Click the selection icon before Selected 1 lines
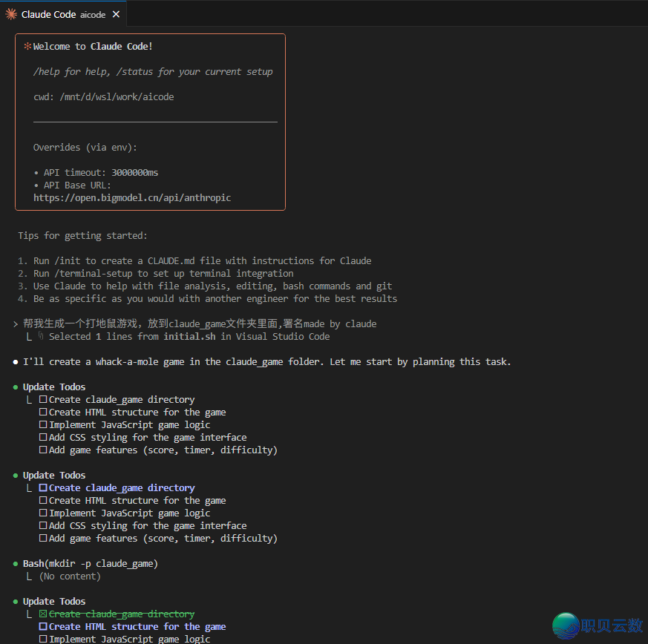Image resolution: width=648 pixels, height=644 pixels. tap(42, 336)
